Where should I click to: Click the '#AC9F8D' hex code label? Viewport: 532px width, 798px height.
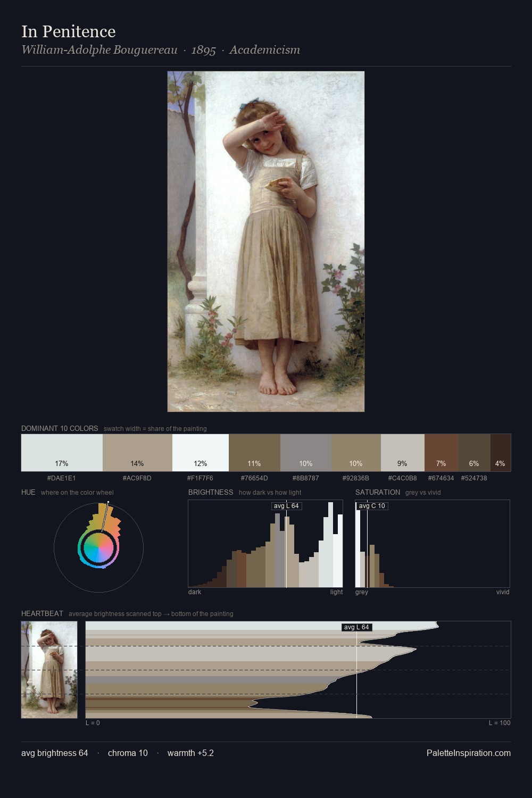pos(137,478)
